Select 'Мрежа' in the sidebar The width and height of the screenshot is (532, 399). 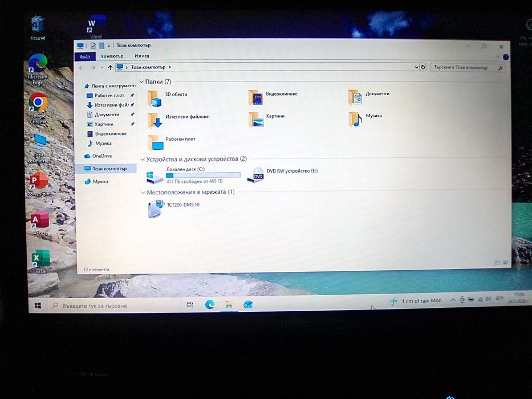pyautogui.click(x=96, y=181)
